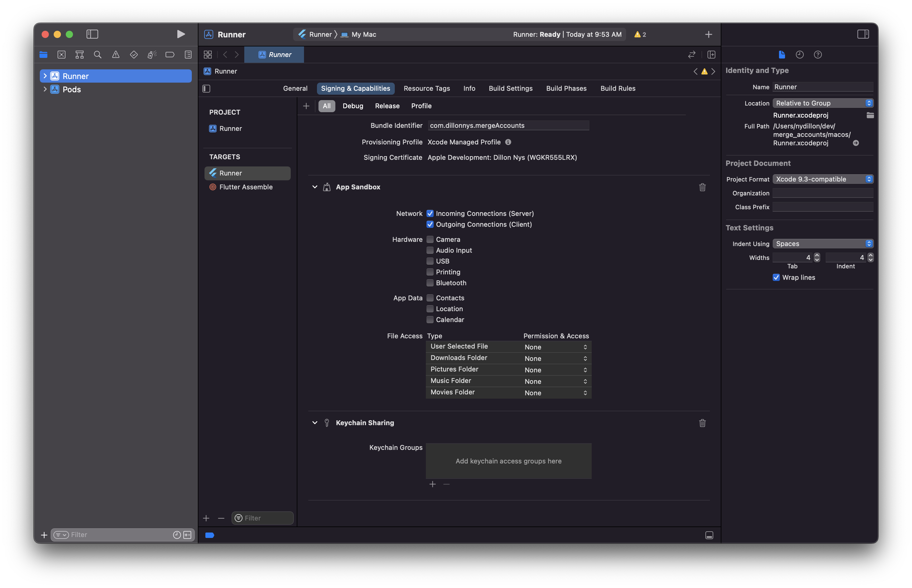The height and width of the screenshot is (588, 912).
Task: Open the report navigator icon
Action: click(x=188, y=55)
